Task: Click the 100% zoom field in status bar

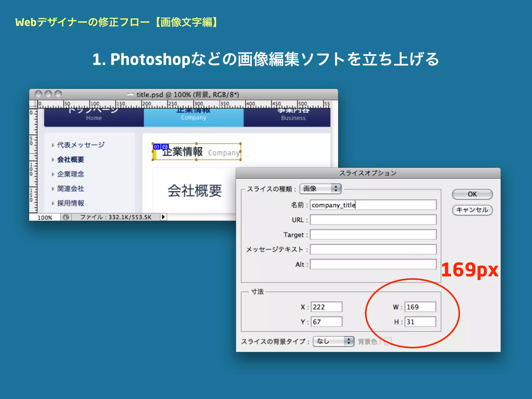Action: (x=45, y=217)
